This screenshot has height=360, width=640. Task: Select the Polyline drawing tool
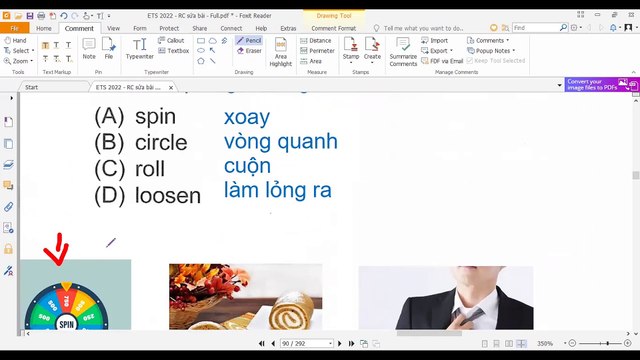click(224, 41)
